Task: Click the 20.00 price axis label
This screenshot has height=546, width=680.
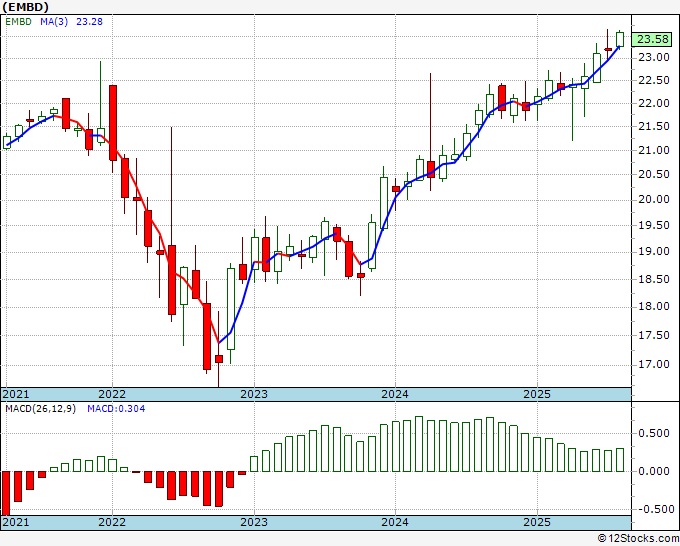Action: point(654,199)
